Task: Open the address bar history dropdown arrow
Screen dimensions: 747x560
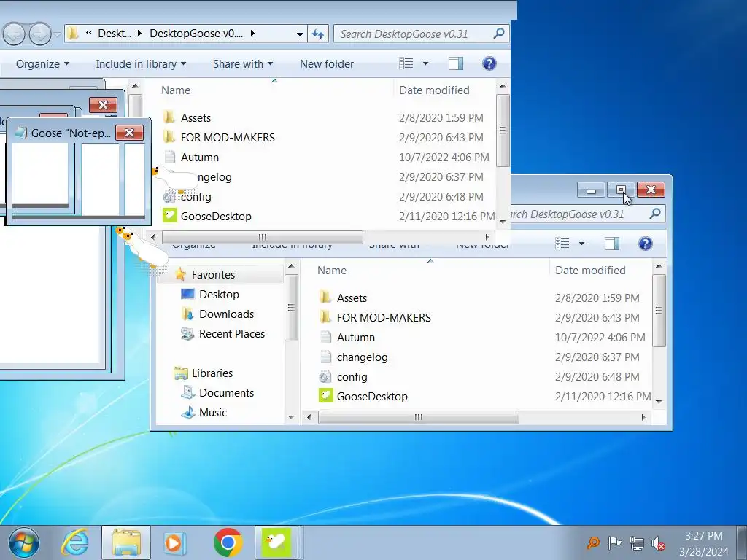Action: tap(300, 34)
